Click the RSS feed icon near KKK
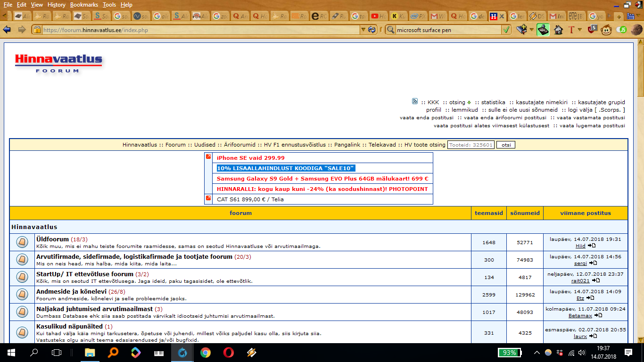 (x=415, y=101)
